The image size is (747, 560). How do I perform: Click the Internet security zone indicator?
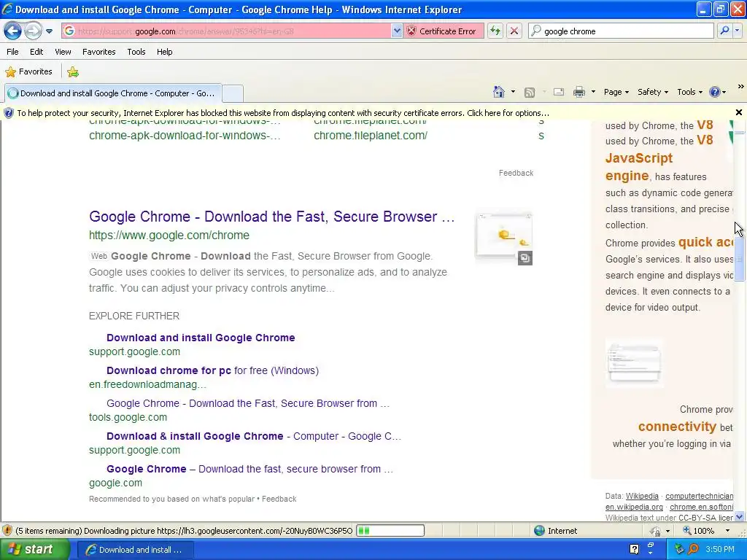coord(555,531)
